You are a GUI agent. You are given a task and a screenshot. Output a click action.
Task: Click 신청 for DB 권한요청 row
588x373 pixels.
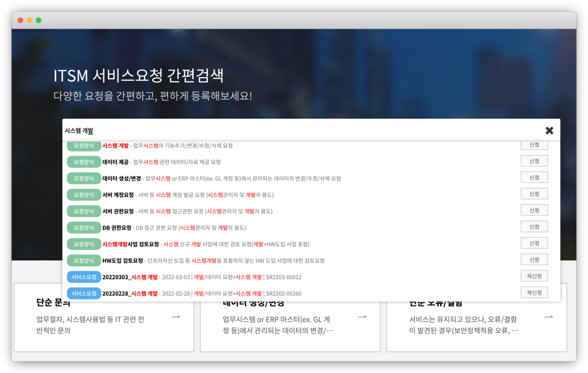pos(534,227)
